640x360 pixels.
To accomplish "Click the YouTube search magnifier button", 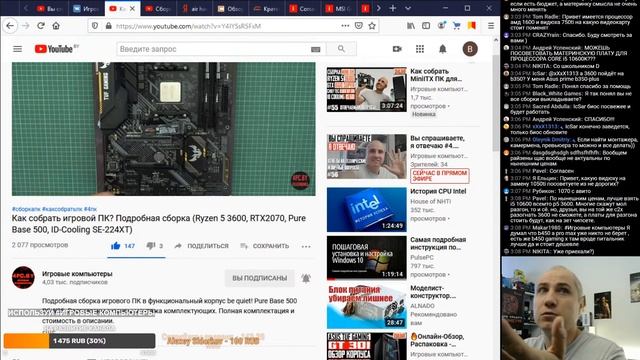I will click(341, 49).
